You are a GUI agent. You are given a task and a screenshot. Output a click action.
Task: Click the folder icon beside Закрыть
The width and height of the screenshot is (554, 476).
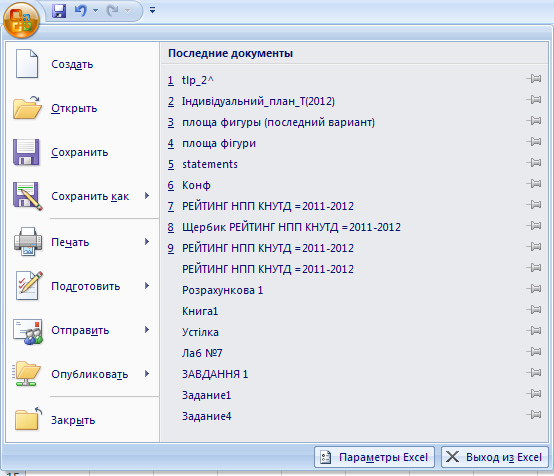28,419
